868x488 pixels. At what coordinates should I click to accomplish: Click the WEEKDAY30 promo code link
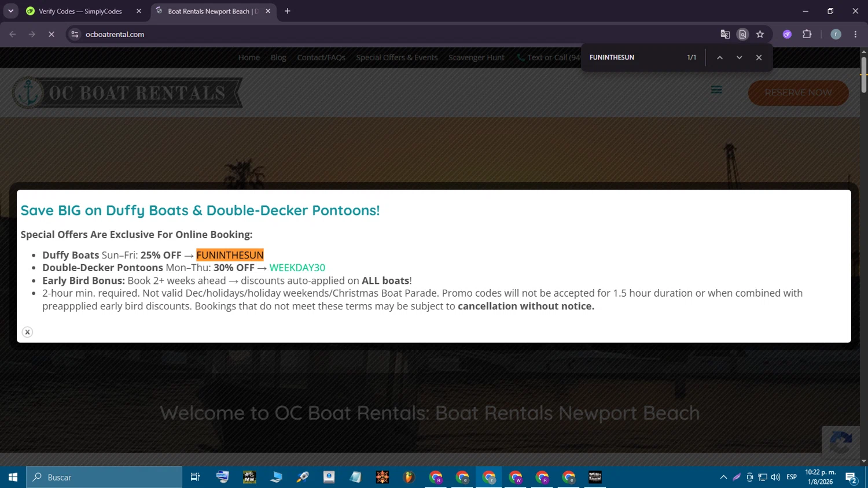tap(297, 268)
